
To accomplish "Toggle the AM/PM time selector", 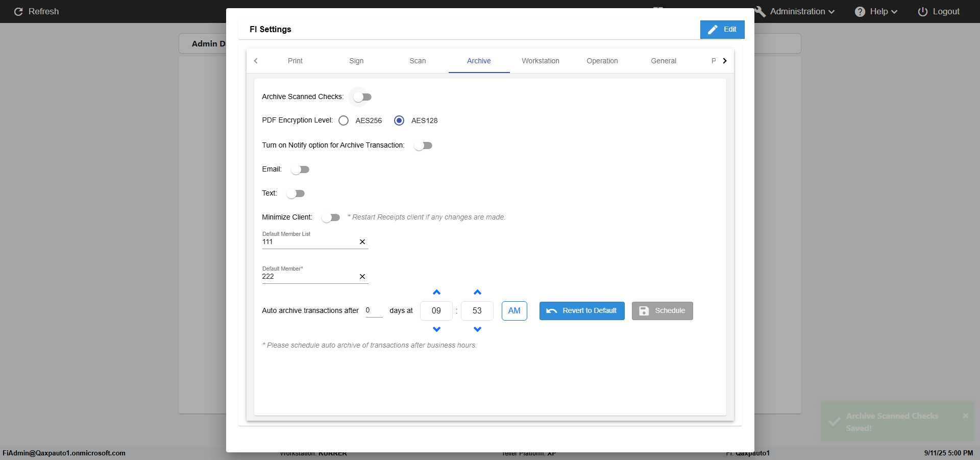I will pos(514,311).
